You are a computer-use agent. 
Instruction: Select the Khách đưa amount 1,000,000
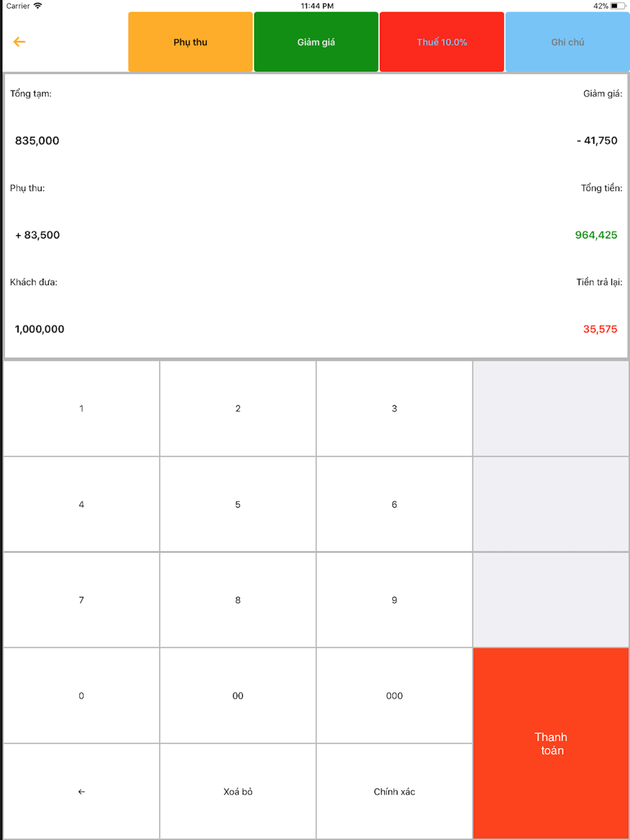[40, 329]
